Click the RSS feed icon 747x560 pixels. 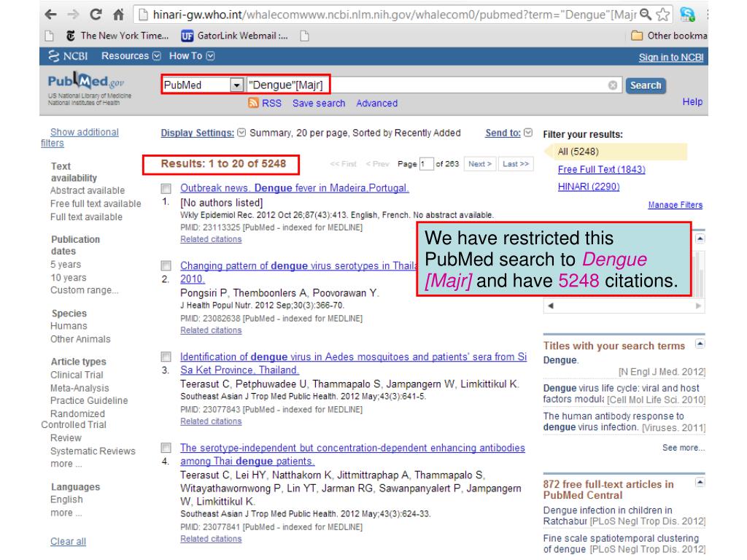[253, 103]
